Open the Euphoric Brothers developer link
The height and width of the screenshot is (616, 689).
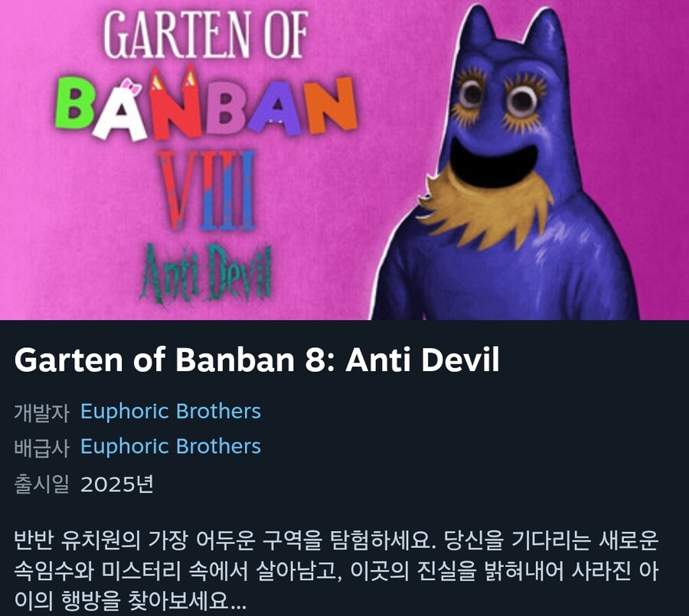[171, 411]
